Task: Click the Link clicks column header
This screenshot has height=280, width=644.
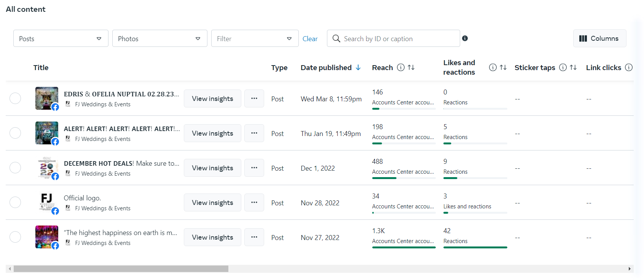Action: pos(604,67)
